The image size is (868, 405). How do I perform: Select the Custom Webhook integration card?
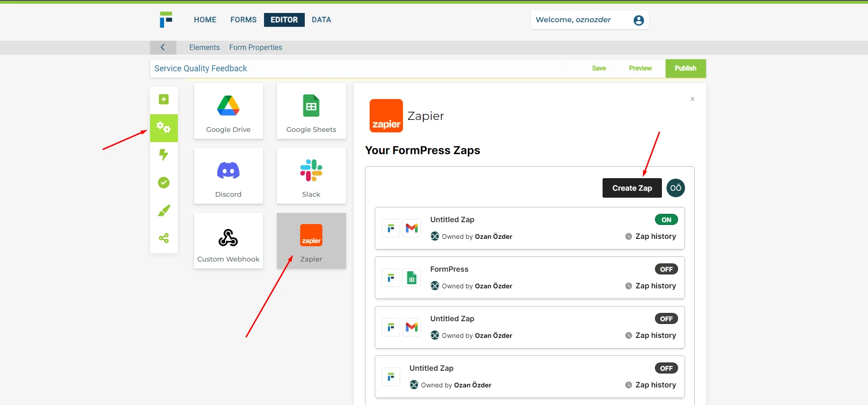(228, 241)
